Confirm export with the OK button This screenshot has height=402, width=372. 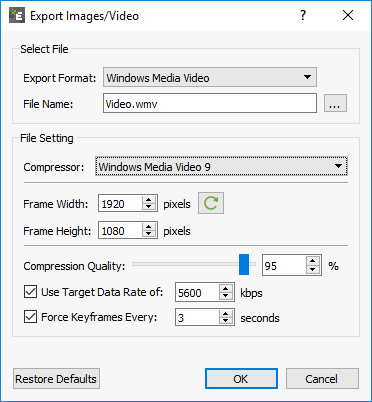pos(241,379)
